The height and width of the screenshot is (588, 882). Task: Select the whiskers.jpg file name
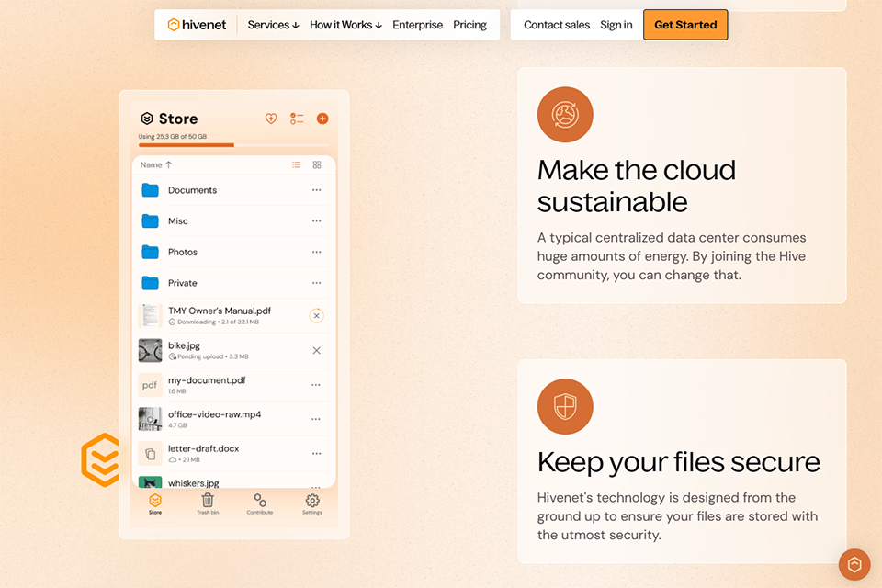pyautogui.click(x=194, y=482)
